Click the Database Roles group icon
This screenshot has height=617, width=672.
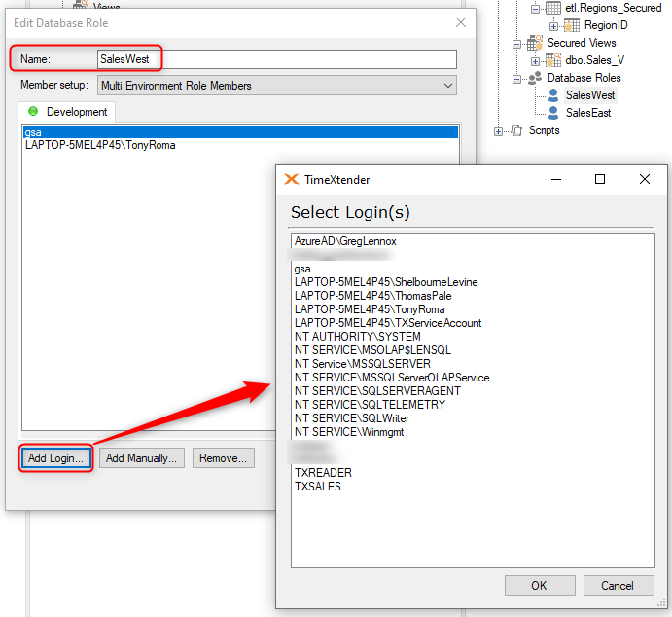[x=535, y=78]
